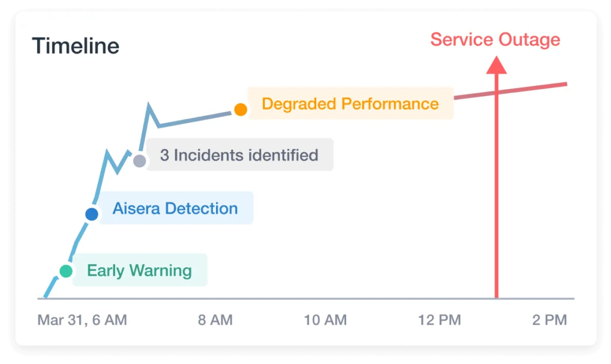Click the red Service Outage arrowhead

496,64
